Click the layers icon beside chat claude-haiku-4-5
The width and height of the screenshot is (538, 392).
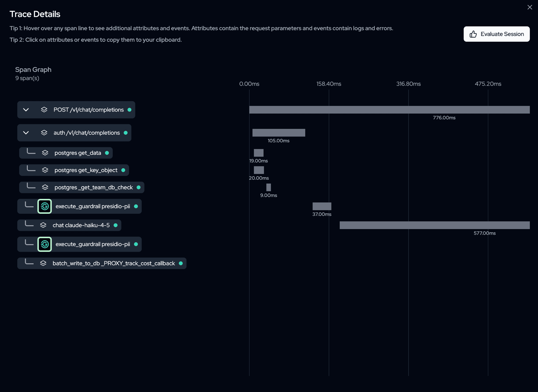pyautogui.click(x=43, y=225)
